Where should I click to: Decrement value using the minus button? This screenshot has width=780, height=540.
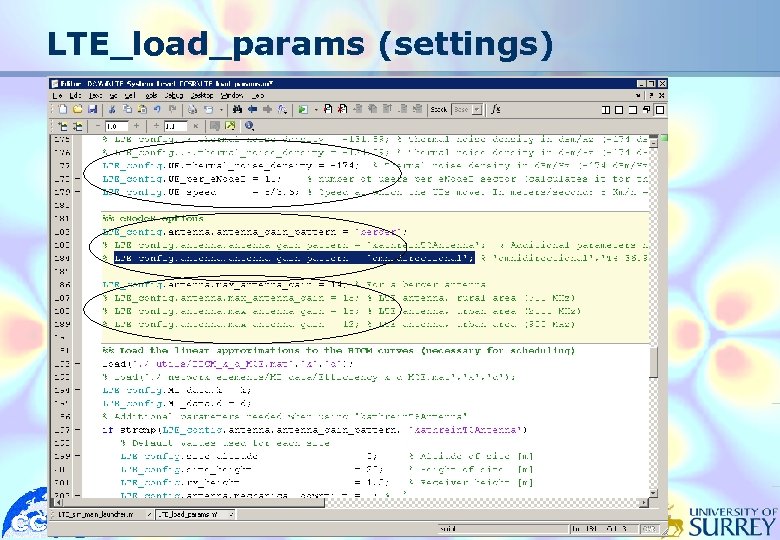pos(98,126)
